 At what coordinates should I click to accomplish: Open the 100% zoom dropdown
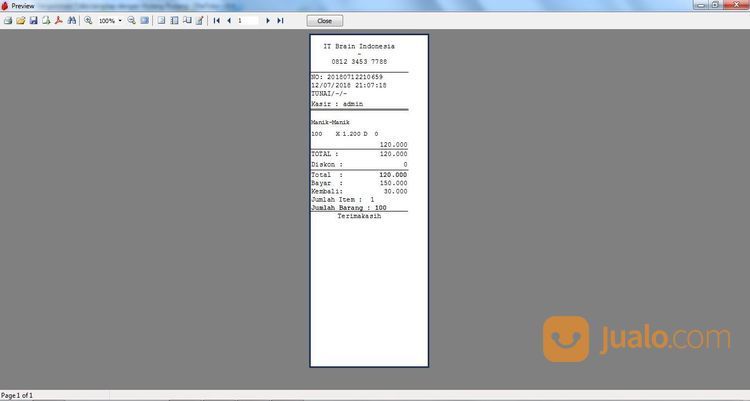click(120, 21)
